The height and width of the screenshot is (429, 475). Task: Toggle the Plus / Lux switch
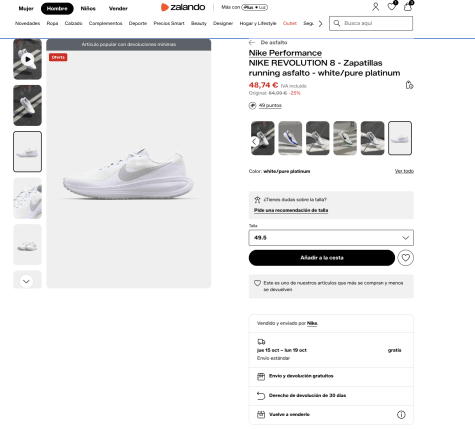[x=255, y=7]
